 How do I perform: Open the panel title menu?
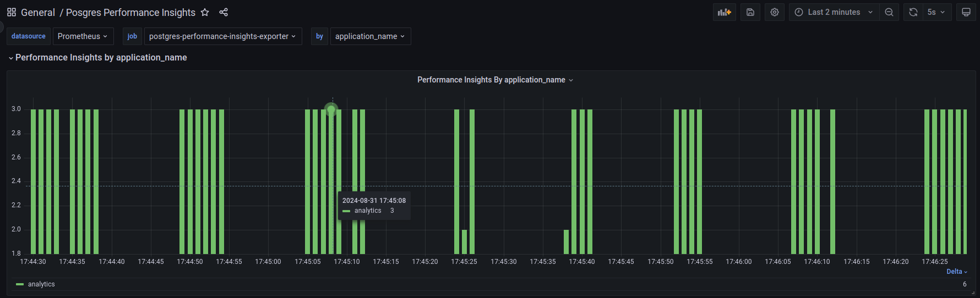pyautogui.click(x=495, y=80)
